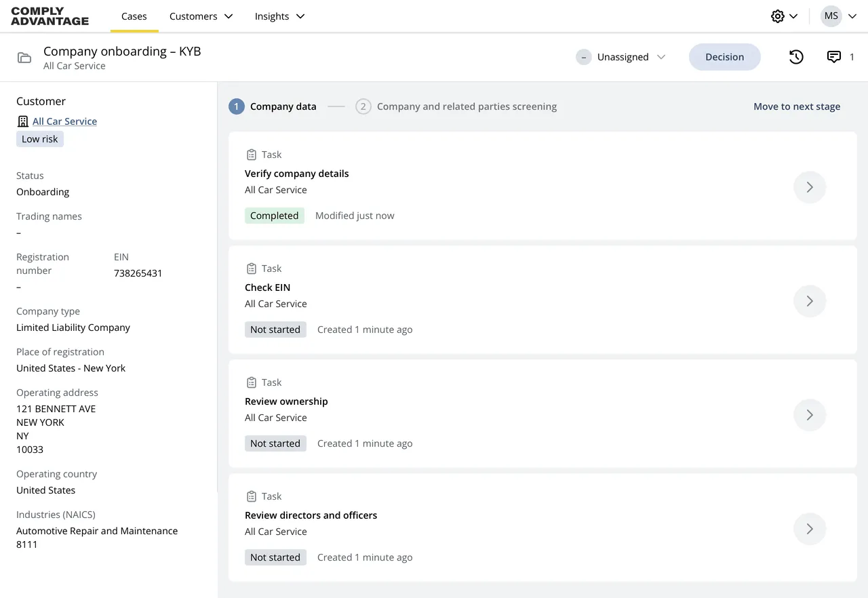868x598 pixels.
Task: Open Verify company details task arrow
Action: (x=810, y=187)
